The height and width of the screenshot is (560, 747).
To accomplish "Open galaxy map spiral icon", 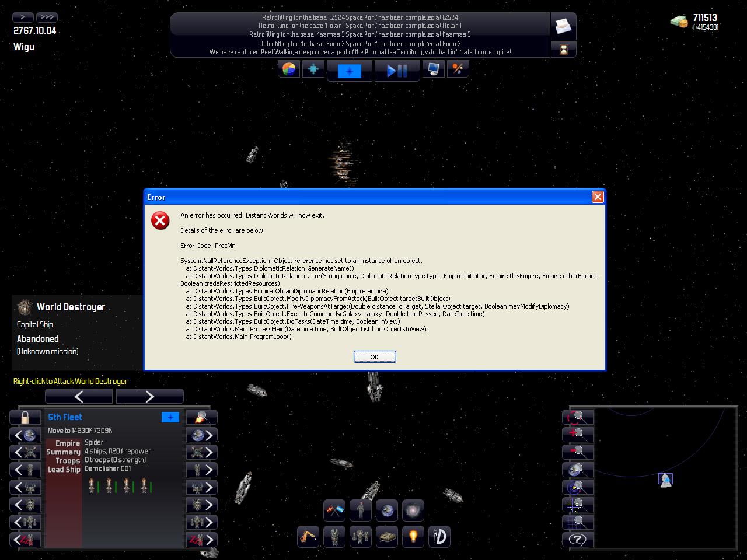I will pyautogui.click(x=413, y=510).
